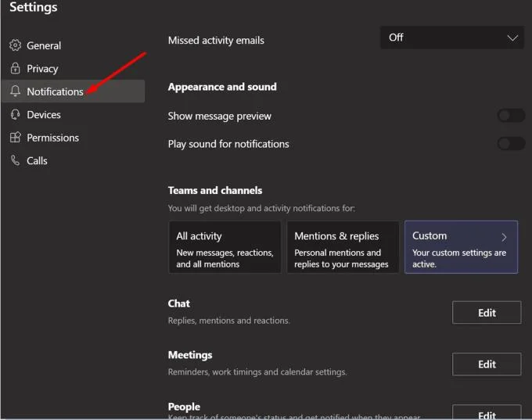Click 'Replies, mentions and reactions.' description
This screenshot has height=420, width=532.
(x=228, y=320)
